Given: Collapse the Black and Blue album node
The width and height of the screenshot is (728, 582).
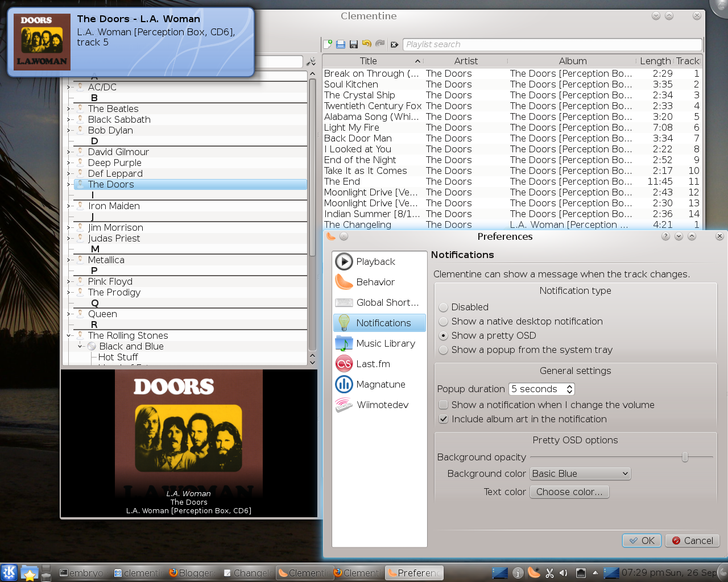Looking at the screenshot, I should click(x=80, y=346).
